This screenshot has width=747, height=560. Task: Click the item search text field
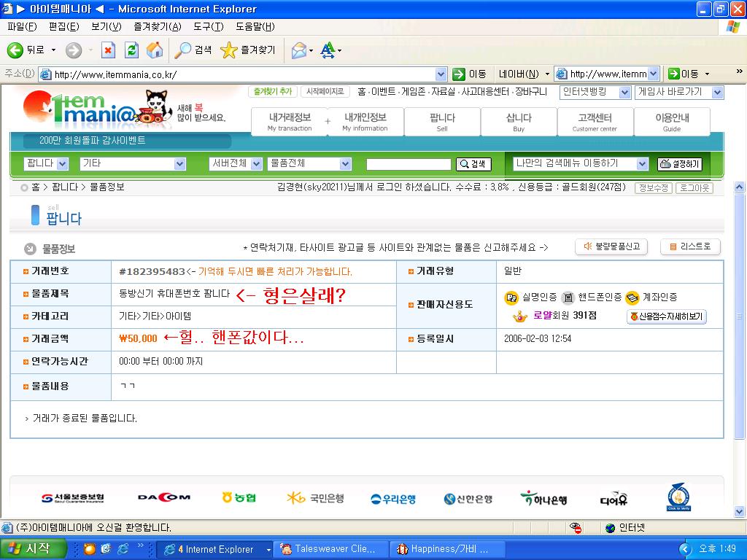point(409,164)
